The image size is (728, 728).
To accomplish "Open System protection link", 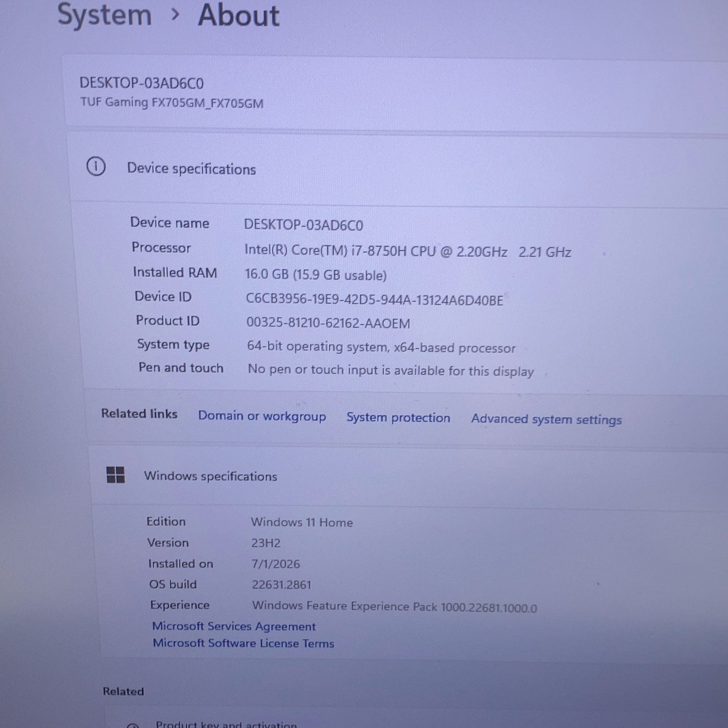I will [x=398, y=417].
